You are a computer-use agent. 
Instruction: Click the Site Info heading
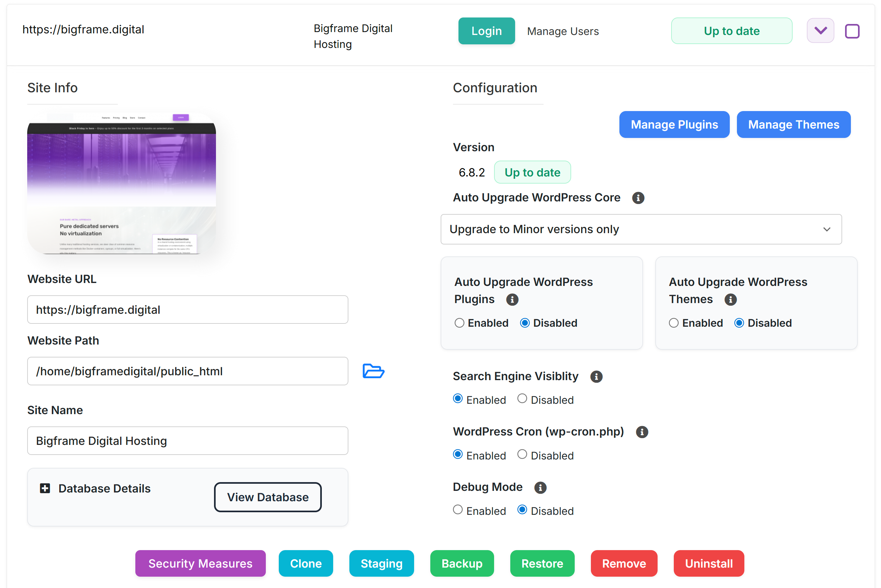pyautogui.click(x=52, y=88)
